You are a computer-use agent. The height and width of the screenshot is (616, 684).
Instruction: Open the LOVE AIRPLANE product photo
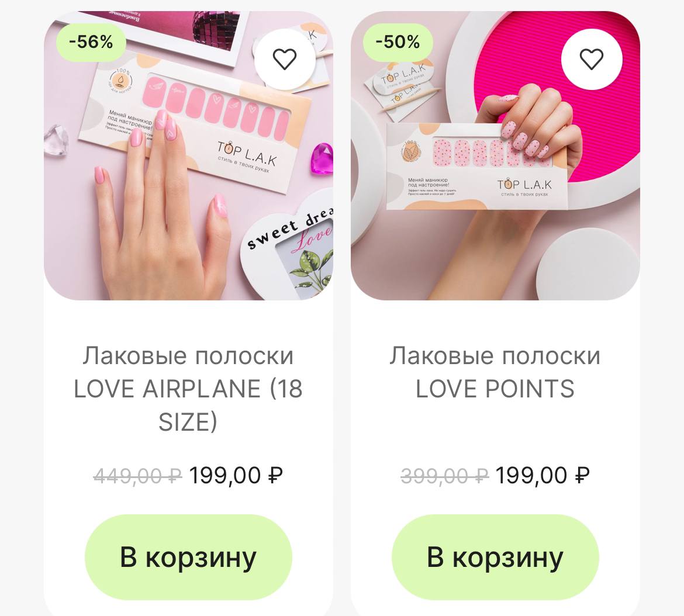188,155
